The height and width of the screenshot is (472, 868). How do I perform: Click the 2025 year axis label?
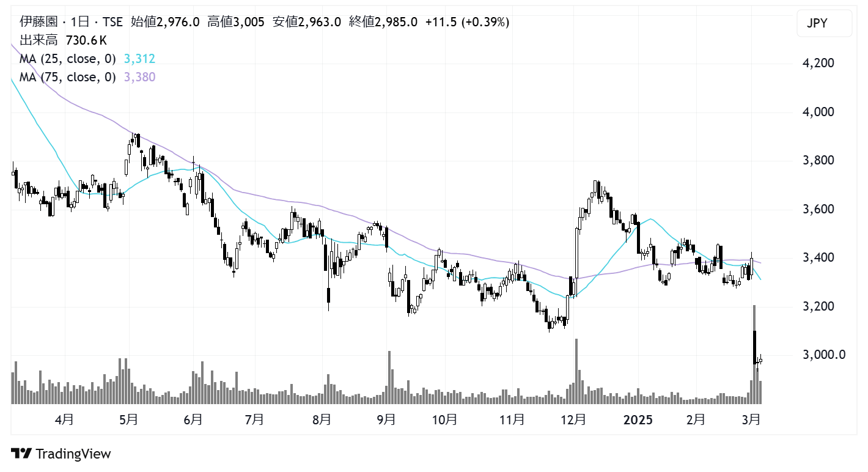point(638,420)
